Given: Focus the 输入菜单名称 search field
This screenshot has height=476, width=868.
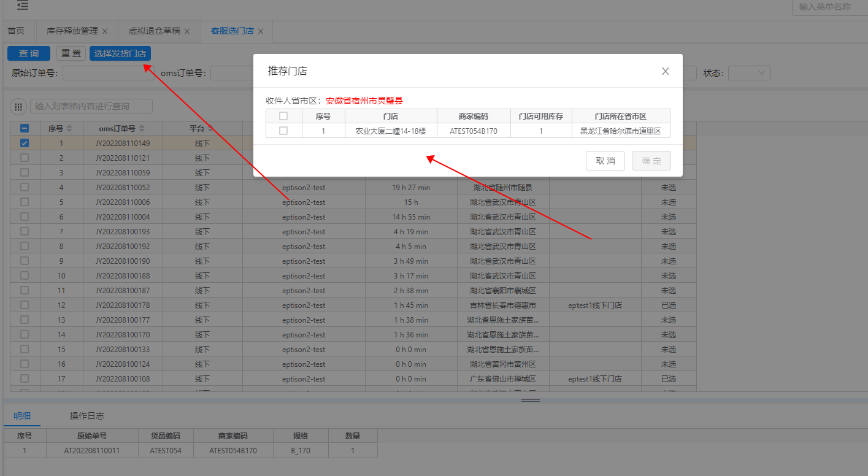Looking at the screenshot, I should [x=829, y=7].
